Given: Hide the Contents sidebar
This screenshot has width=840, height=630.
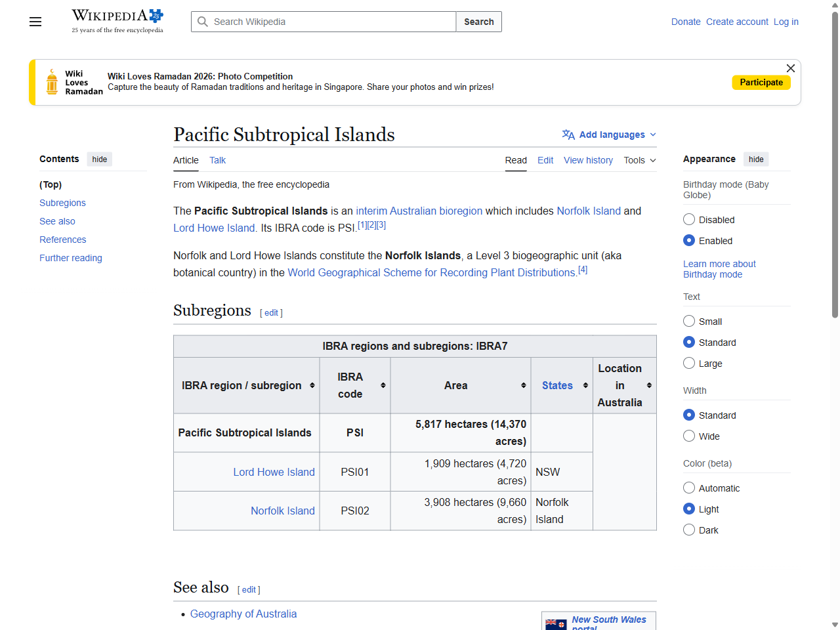Looking at the screenshot, I should (x=100, y=159).
